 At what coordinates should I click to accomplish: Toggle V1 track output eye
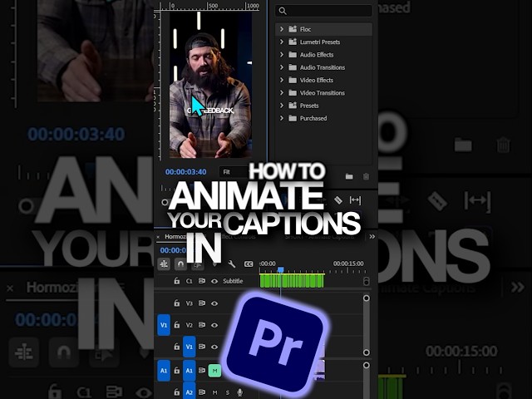[x=214, y=347]
